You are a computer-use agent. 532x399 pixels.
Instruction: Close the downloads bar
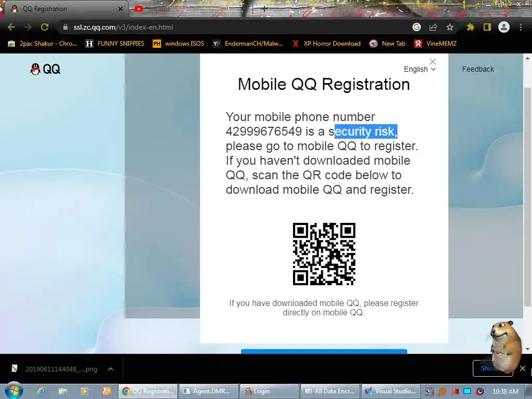coord(523,368)
